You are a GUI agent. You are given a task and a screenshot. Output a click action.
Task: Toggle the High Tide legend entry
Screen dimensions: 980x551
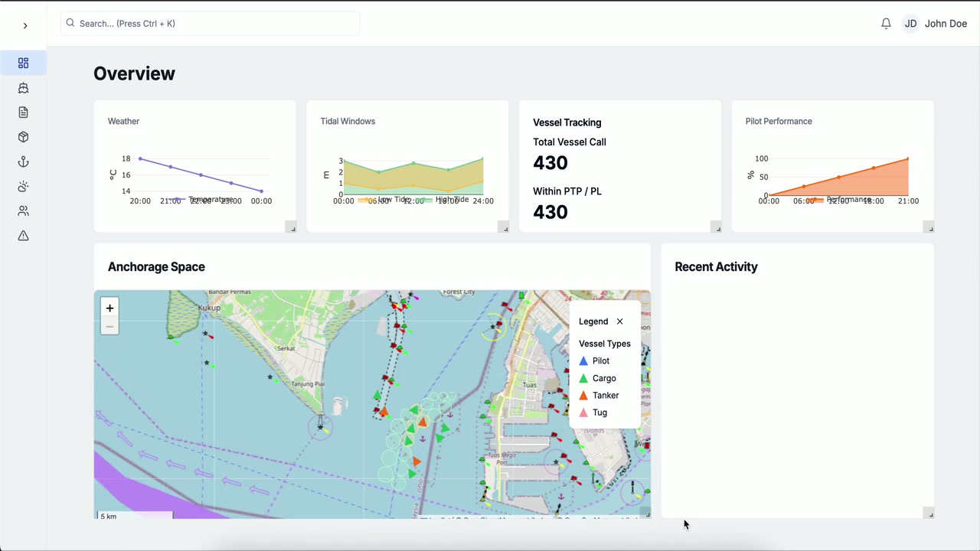point(443,200)
